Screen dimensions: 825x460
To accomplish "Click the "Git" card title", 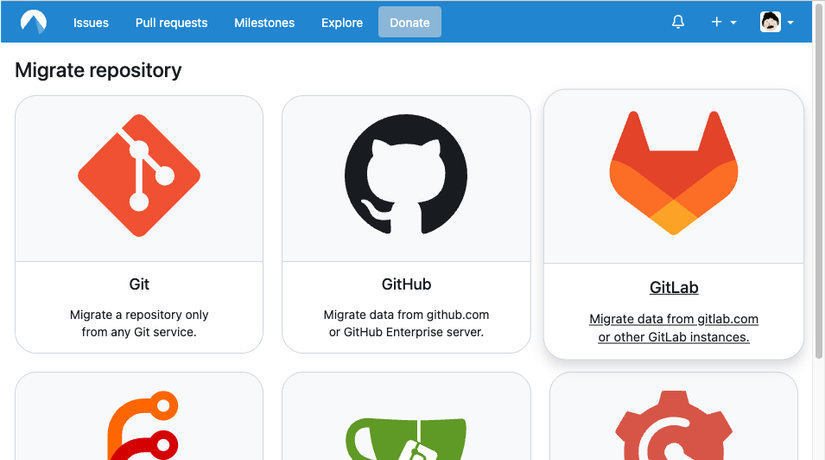I will pyautogui.click(x=139, y=284).
